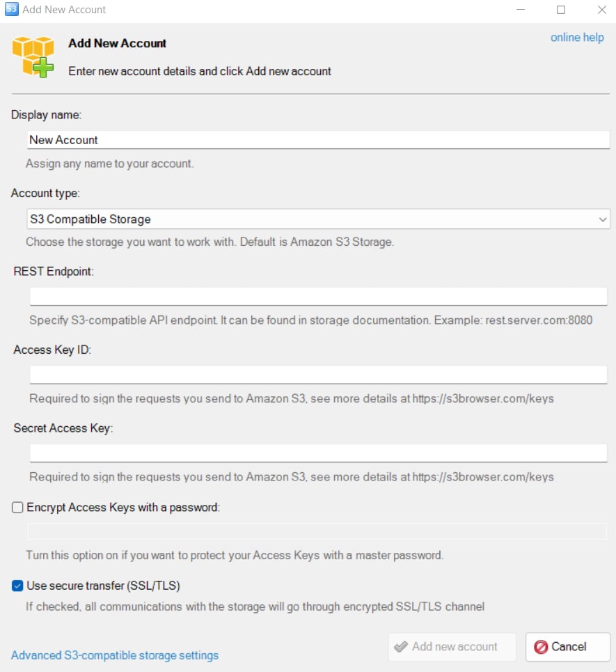The height and width of the screenshot is (672, 616).
Task: Close the dialog with the X button
Action: [x=602, y=10]
